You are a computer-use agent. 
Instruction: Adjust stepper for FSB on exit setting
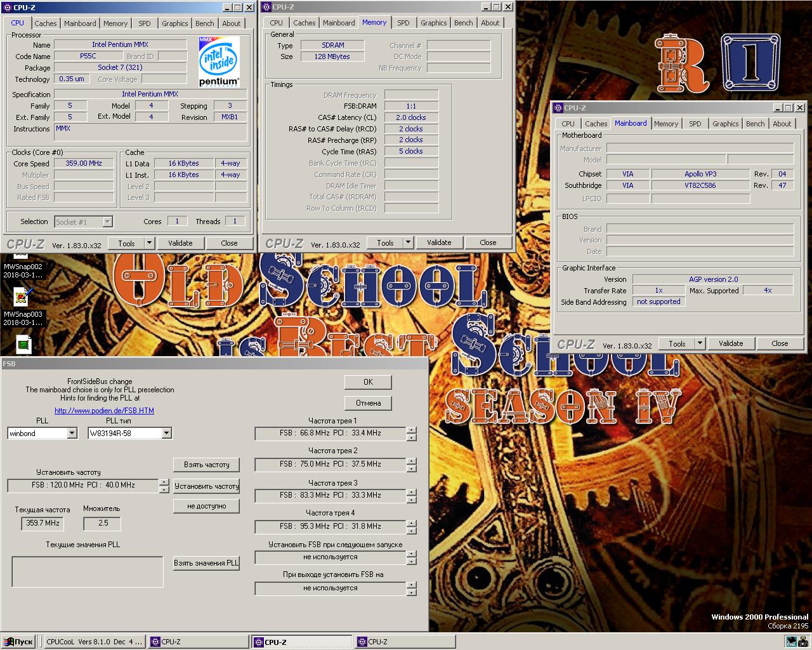[x=412, y=588]
